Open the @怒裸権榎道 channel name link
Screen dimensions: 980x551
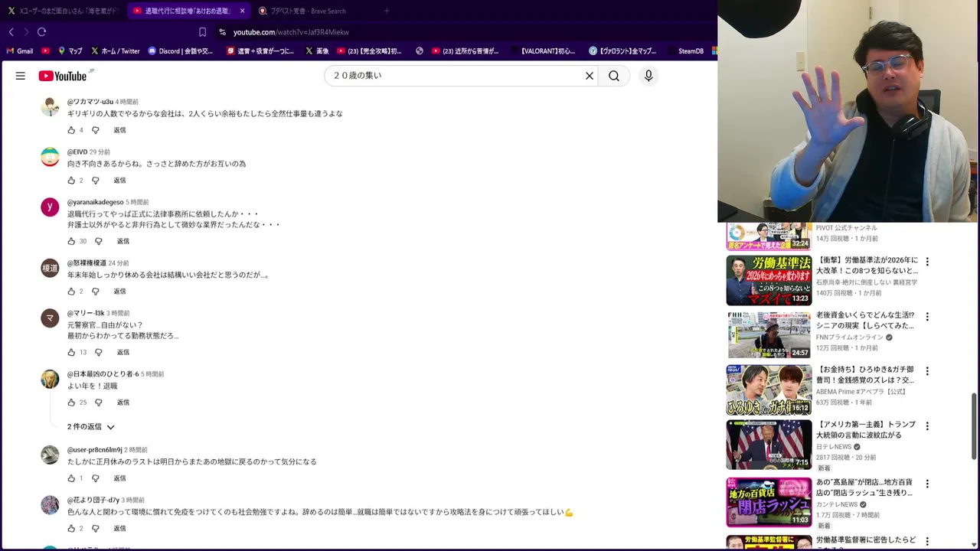(87, 263)
